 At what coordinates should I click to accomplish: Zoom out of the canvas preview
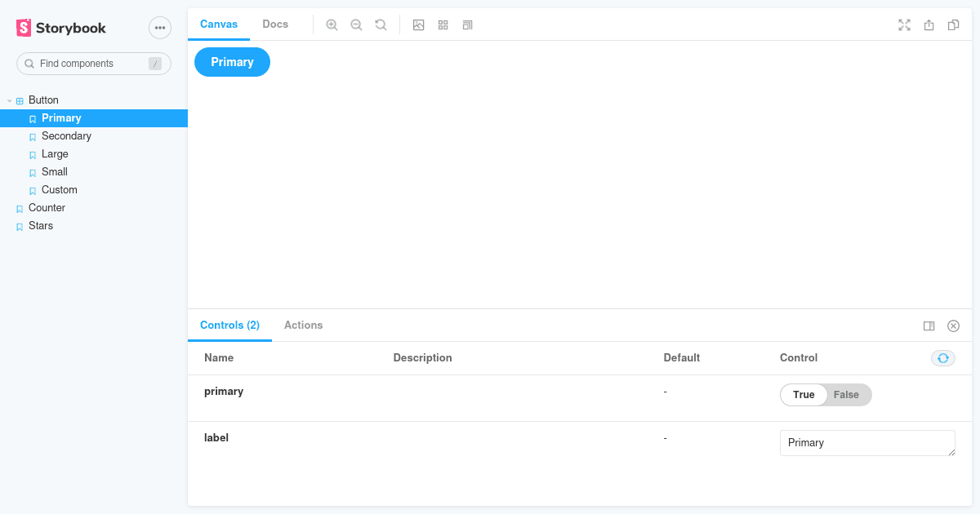[356, 24]
